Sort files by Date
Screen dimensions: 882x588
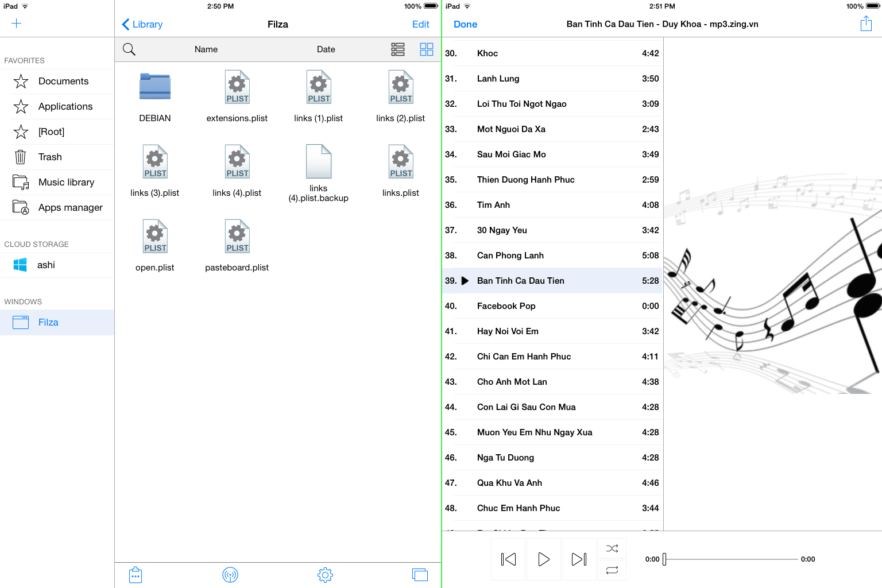pyautogui.click(x=326, y=49)
